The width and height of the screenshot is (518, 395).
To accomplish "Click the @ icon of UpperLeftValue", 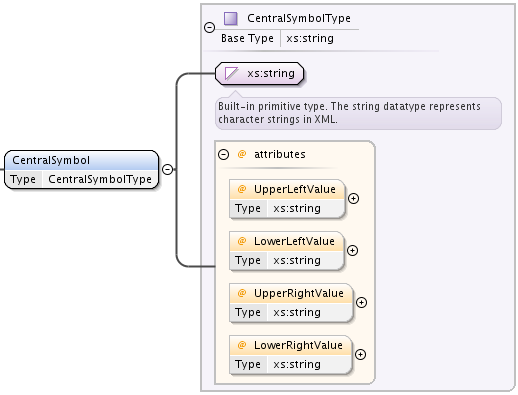I will pyautogui.click(x=242, y=189).
